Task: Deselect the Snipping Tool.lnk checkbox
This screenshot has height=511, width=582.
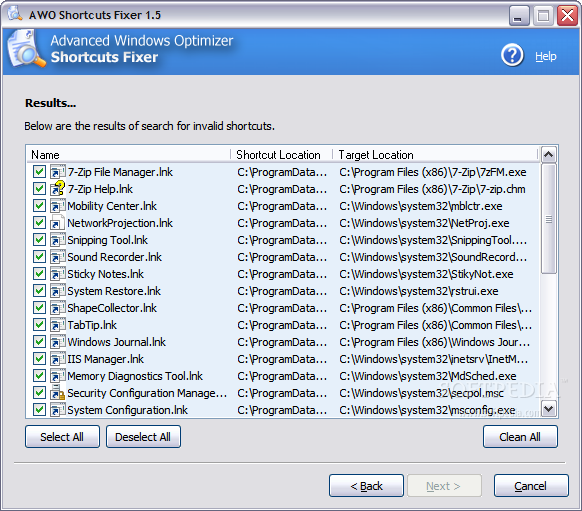Action: [x=39, y=240]
